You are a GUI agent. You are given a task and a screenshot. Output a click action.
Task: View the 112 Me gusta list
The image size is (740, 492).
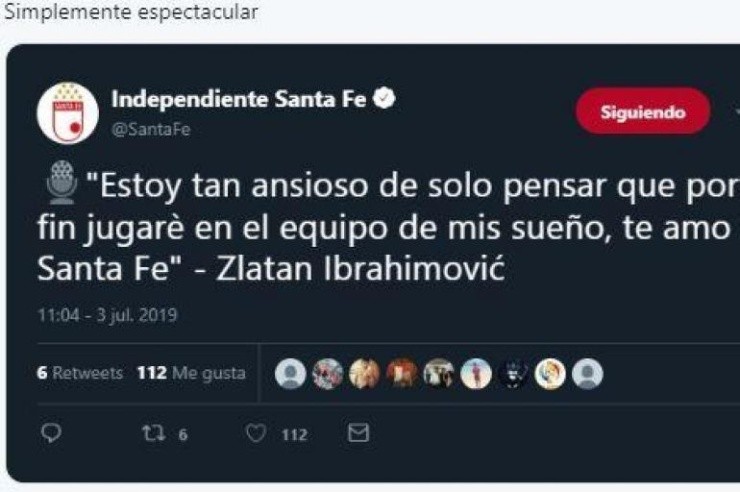point(191,373)
